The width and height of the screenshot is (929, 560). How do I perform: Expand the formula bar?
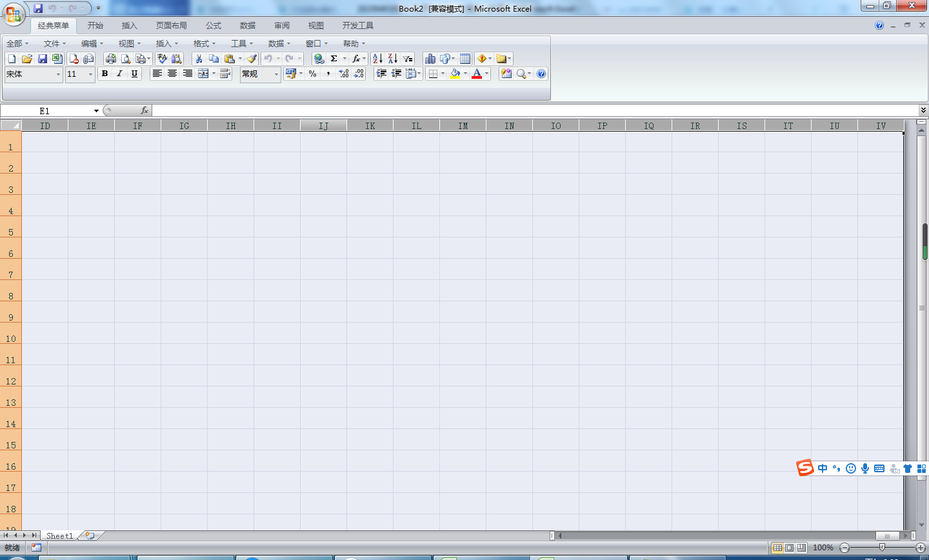pyautogui.click(x=923, y=111)
